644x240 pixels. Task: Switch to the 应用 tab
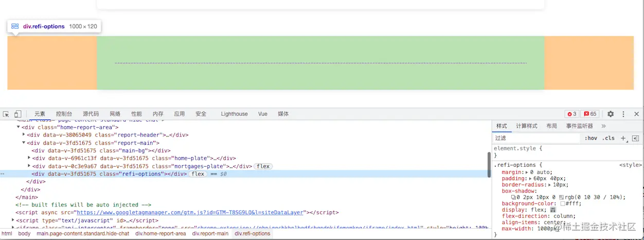point(179,114)
